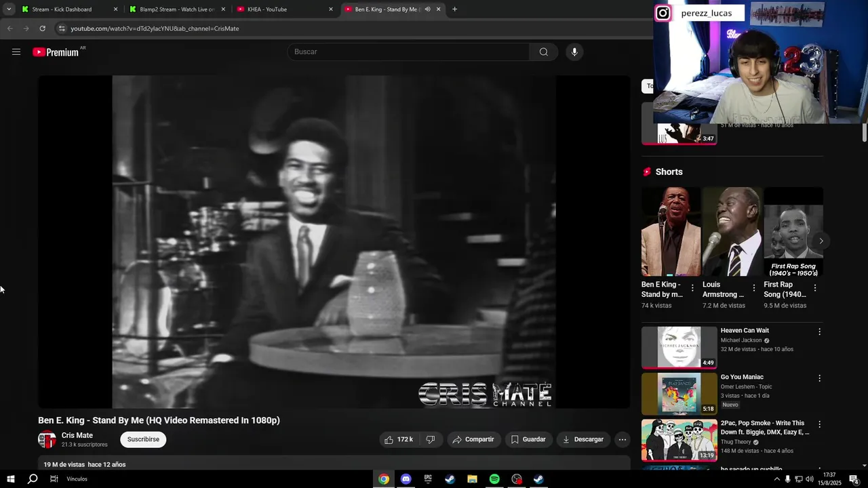Open Spotify from the taskbar
The width and height of the screenshot is (868, 488).
tap(494, 479)
